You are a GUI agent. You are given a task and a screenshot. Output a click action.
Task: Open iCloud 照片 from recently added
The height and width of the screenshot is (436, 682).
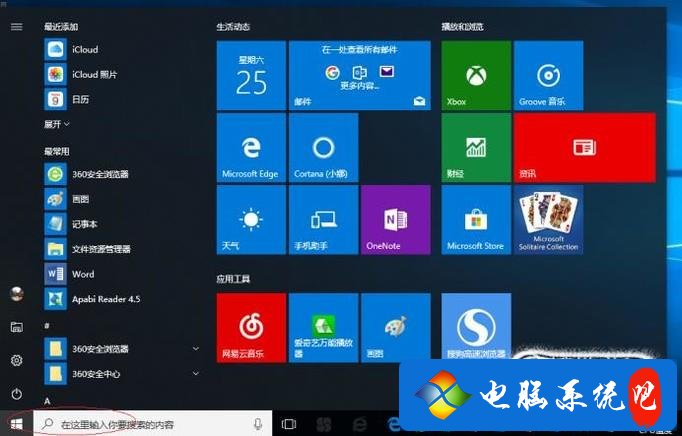pyautogui.click(x=122, y=74)
